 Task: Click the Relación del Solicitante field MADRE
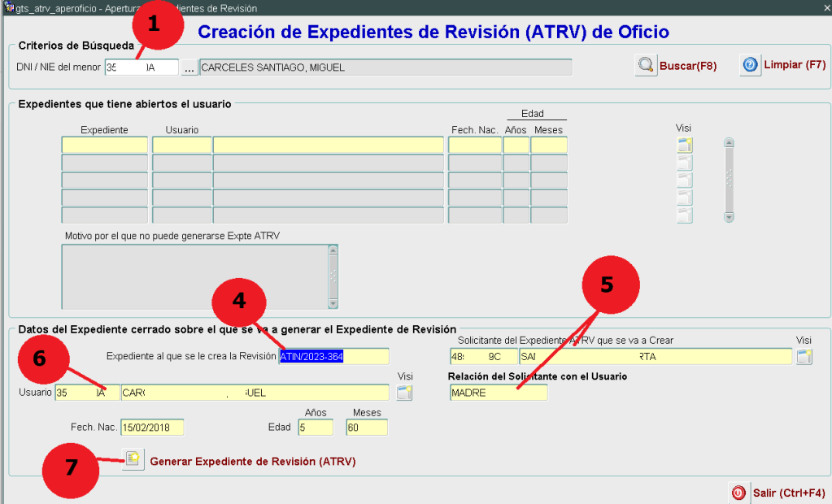tap(498, 393)
